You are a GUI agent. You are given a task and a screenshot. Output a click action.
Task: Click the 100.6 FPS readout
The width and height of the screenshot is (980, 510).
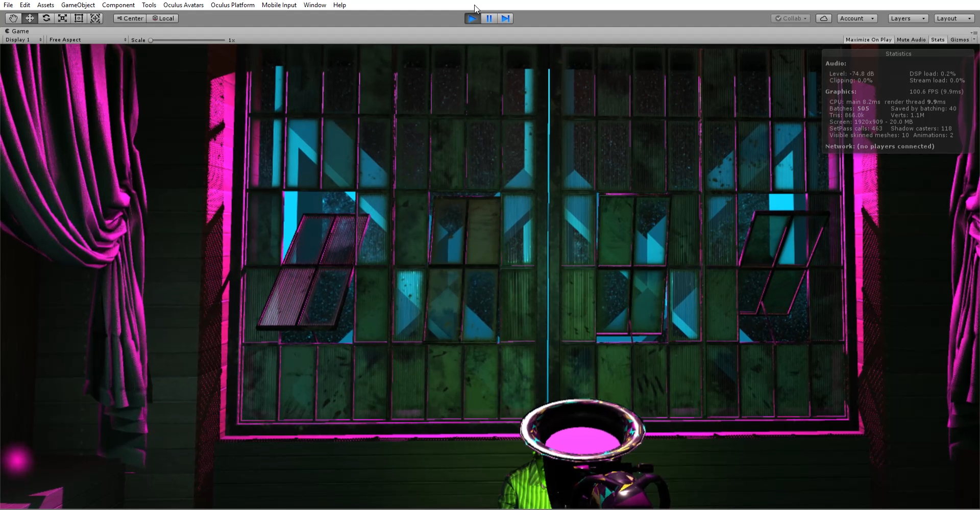(936, 92)
